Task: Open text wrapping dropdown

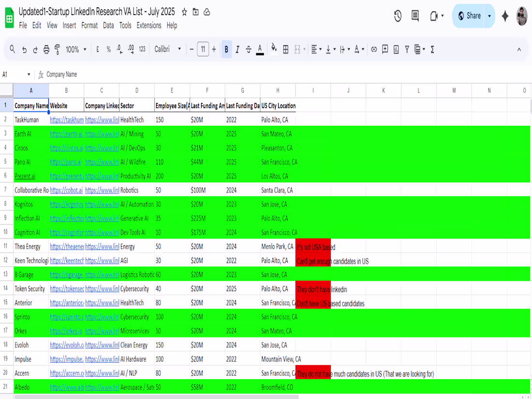Action: pos(345,49)
